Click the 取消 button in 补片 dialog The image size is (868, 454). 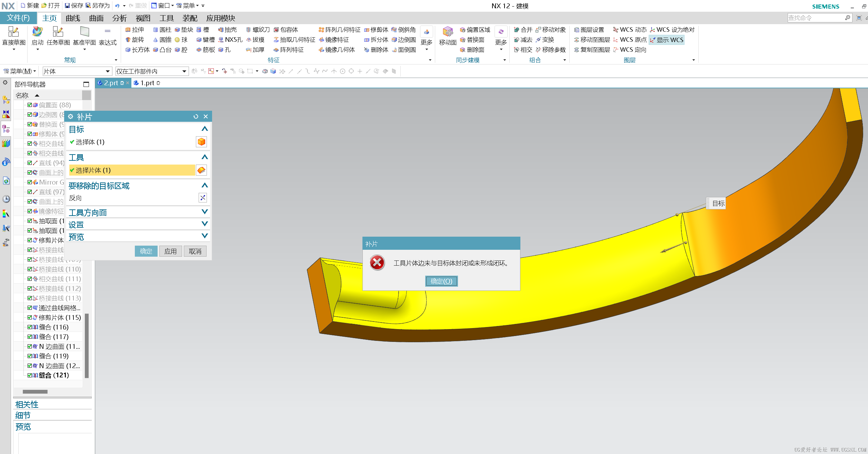point(195,251)
